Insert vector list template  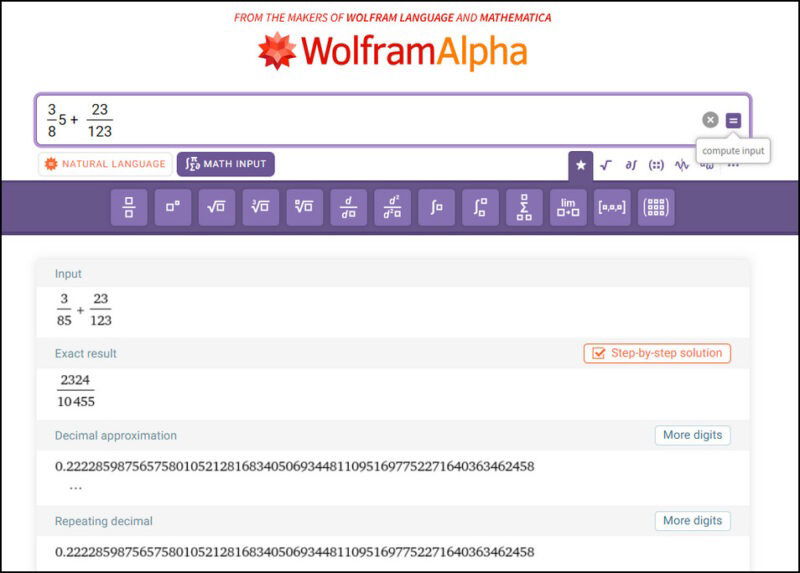pyautogui.click(x=612, y=207)
